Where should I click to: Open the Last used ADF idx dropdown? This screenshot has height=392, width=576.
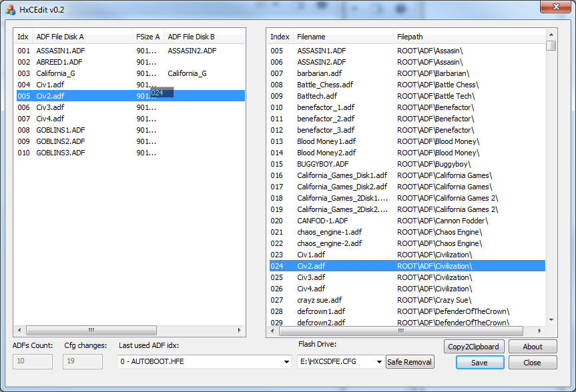pos(286,362)
